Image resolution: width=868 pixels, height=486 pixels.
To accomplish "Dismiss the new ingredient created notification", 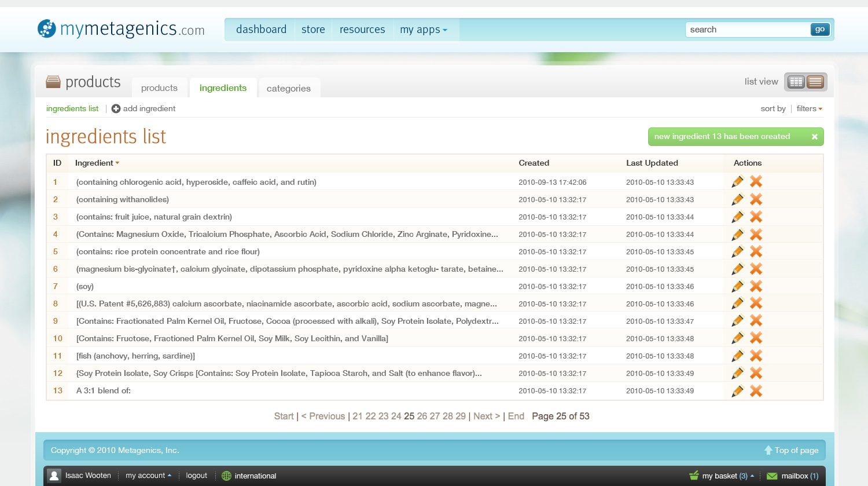I will click(815, 137).
